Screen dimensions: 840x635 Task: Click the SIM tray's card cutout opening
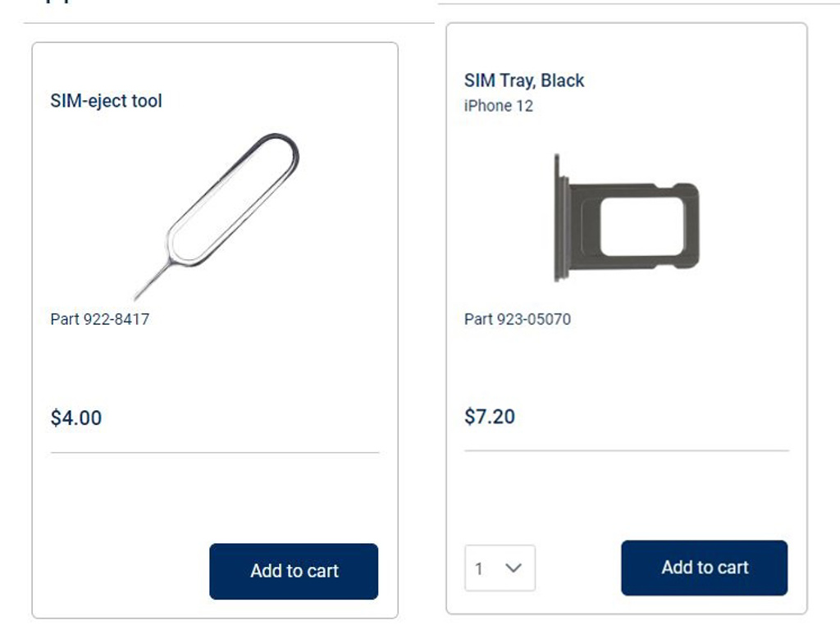coord(642,226)
